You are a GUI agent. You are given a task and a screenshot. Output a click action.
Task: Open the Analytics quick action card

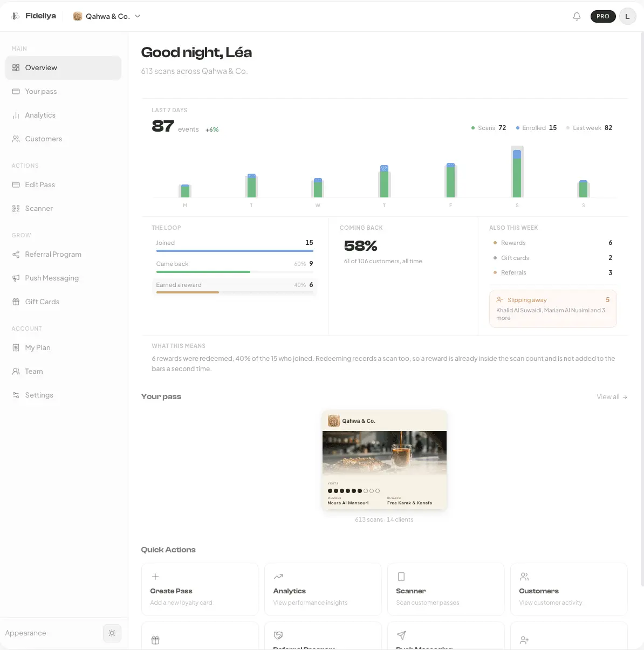[323, 590]
